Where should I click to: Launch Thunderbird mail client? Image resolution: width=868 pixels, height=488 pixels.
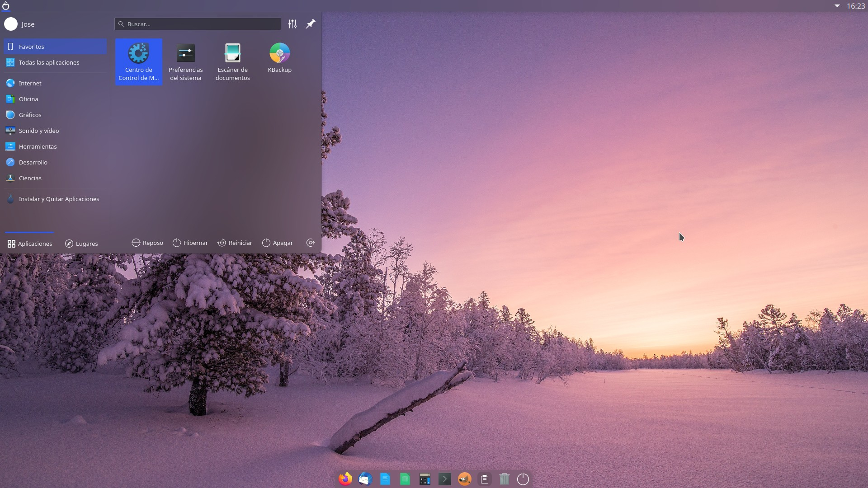click(x=365, y=479)
